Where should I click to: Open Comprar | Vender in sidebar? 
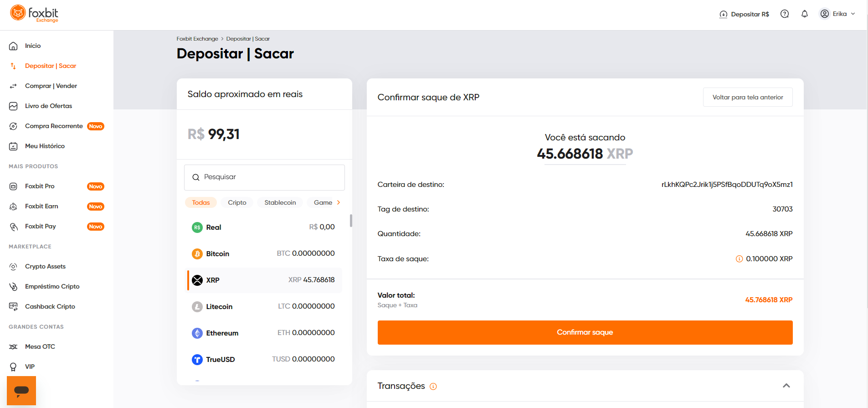coord(51,86)
